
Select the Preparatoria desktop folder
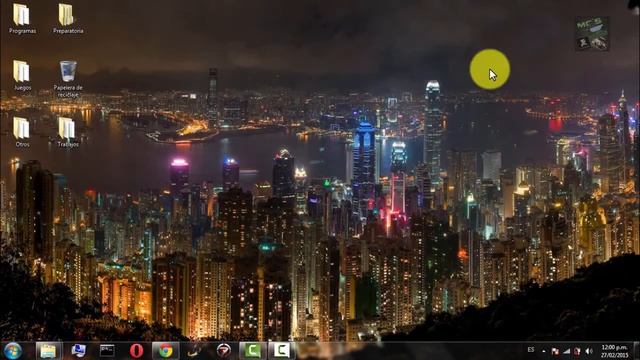68,19
